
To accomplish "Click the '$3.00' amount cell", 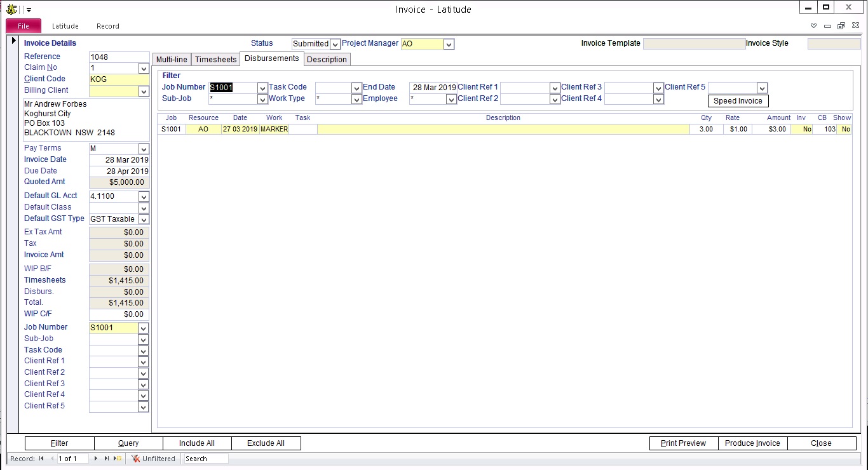I will coord(771,129).
